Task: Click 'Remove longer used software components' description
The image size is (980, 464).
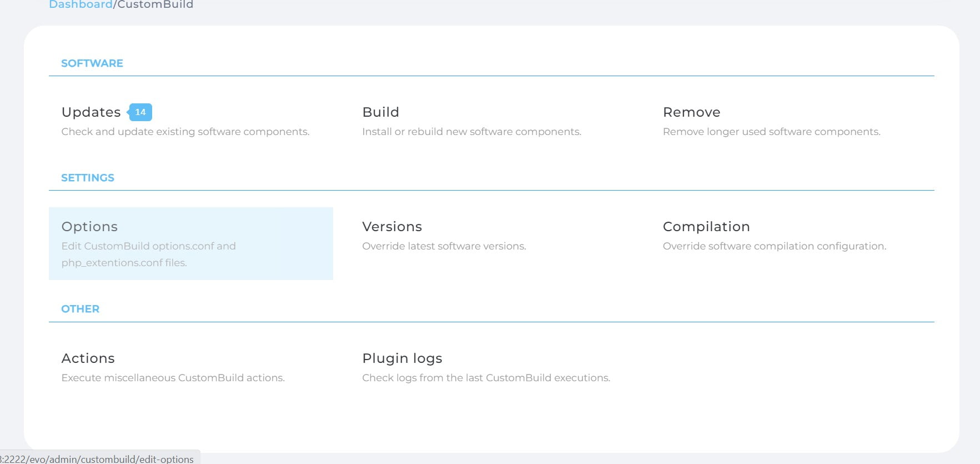Action: 771,132
